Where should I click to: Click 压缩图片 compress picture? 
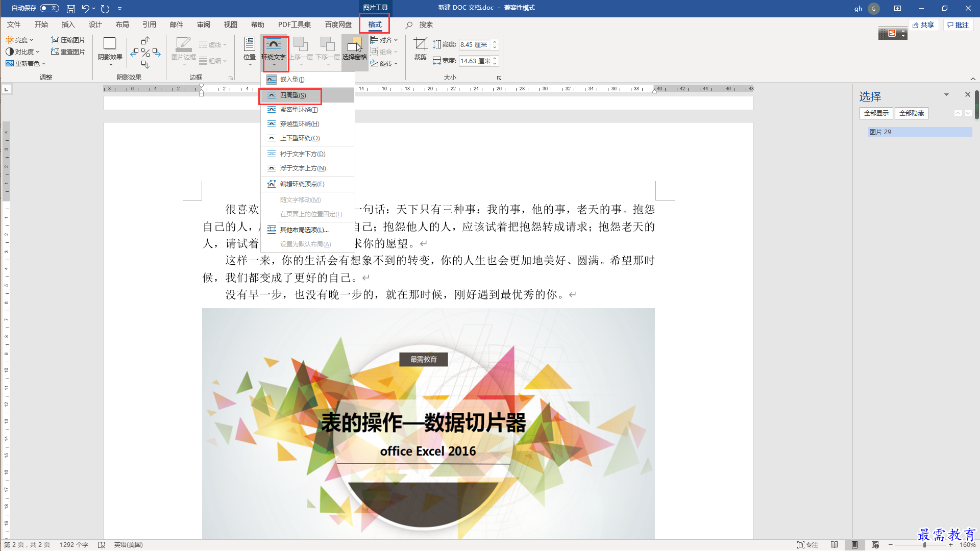pyautogui.click(x=68, y=40)
